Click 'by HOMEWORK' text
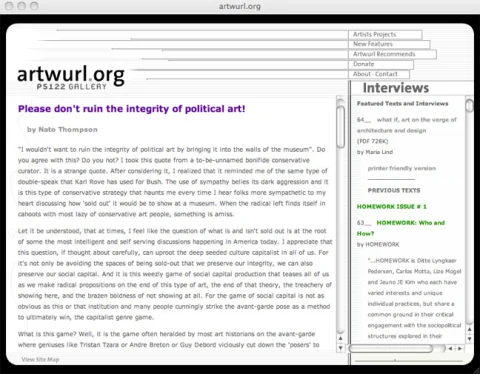 tap(378, 244)
